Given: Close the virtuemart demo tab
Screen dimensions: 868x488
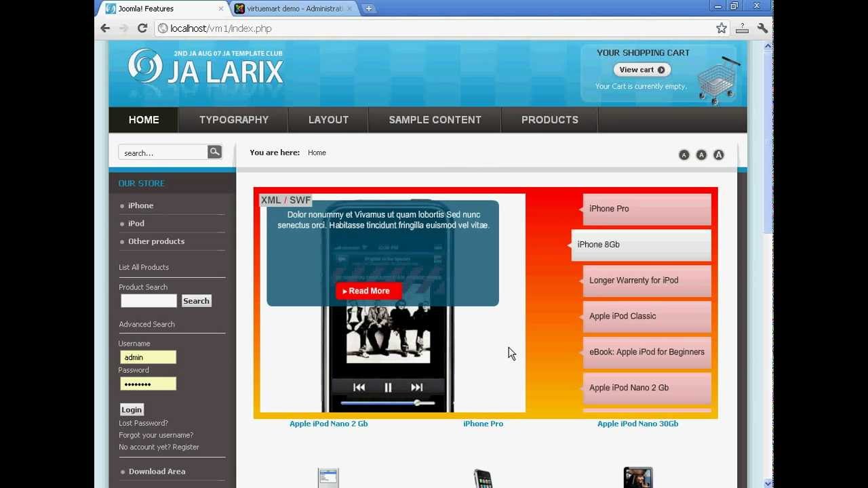Looking at the screenshot, I should [x=350, y=9].
